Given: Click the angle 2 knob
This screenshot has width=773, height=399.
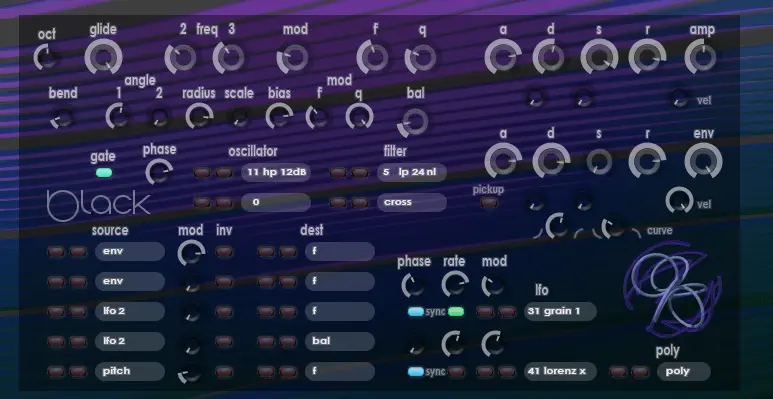Looking at the screenshot, I should 159,118.
